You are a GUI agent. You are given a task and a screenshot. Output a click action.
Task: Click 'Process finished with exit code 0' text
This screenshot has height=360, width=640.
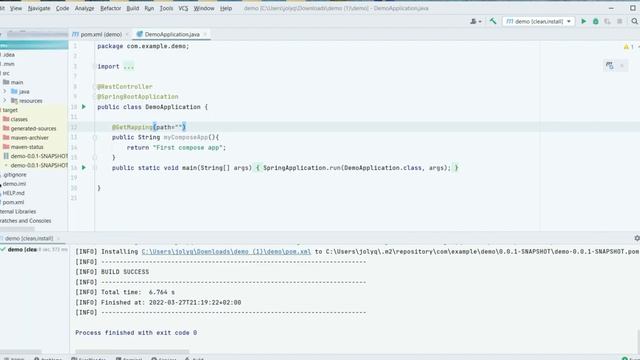pyautogui.click(x=136, y=333)
